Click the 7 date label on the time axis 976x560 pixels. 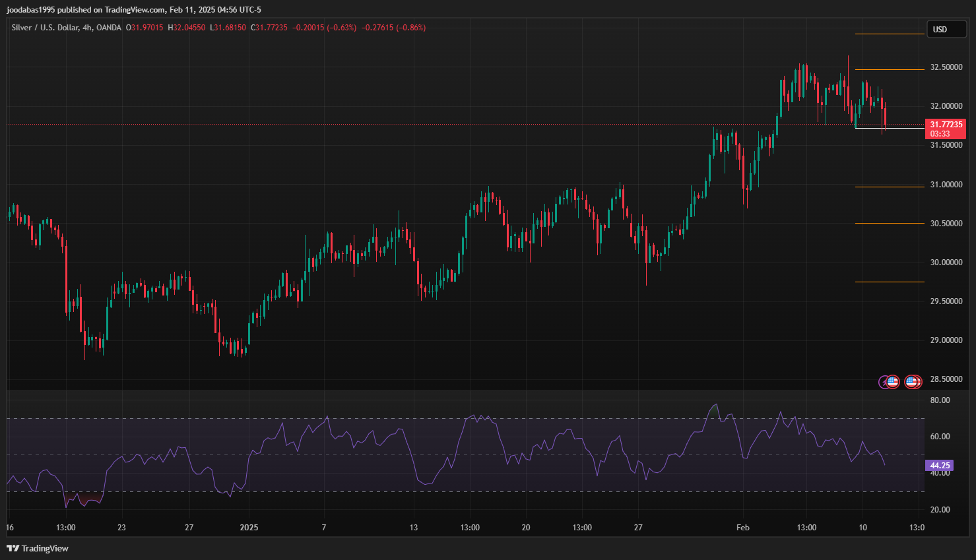[x=324, y=528]
